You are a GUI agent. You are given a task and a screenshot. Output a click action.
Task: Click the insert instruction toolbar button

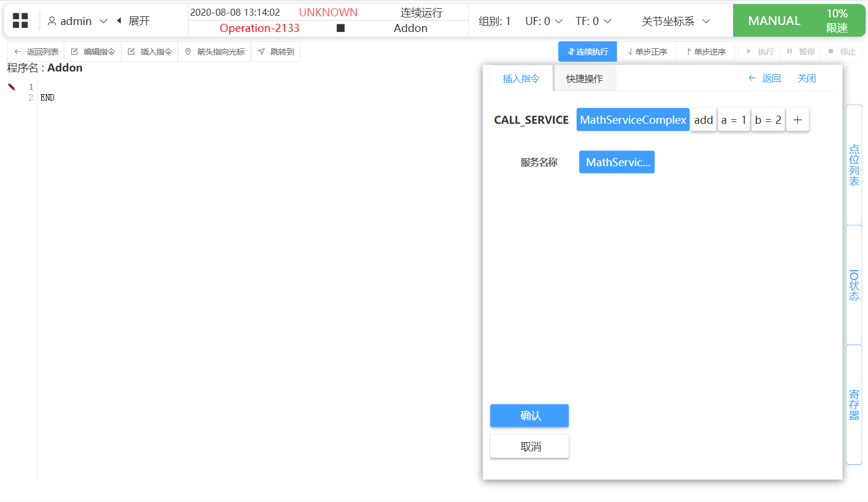(x=150, y=52)
